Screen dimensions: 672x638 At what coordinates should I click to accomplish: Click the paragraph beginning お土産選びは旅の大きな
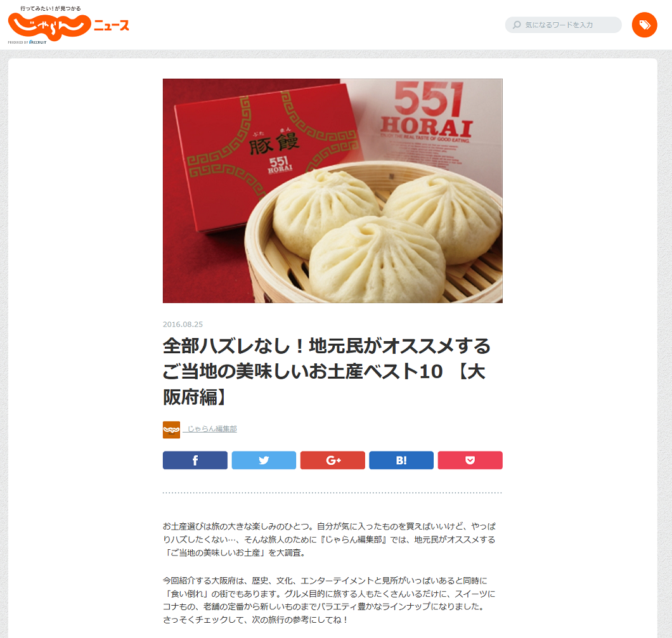point(329,540)
